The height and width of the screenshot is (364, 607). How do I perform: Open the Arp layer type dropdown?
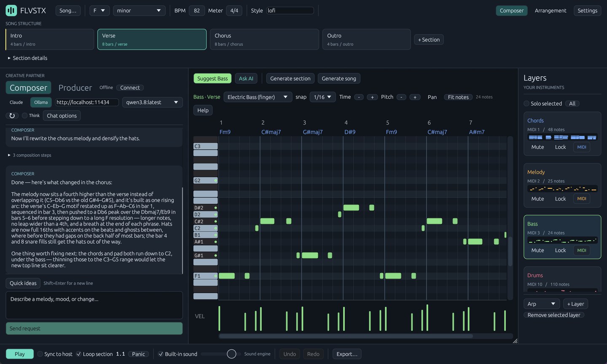pyautogui.click(x=541, y=304)
